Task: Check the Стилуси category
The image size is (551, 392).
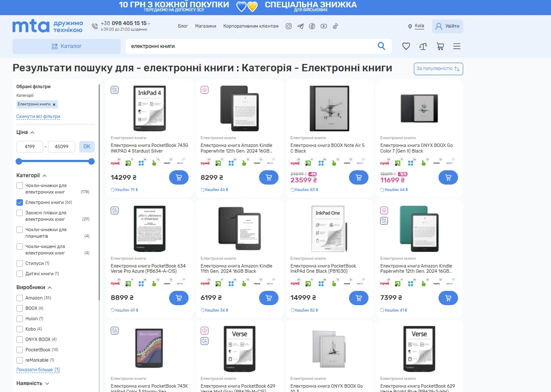Action: click(19, 263)
